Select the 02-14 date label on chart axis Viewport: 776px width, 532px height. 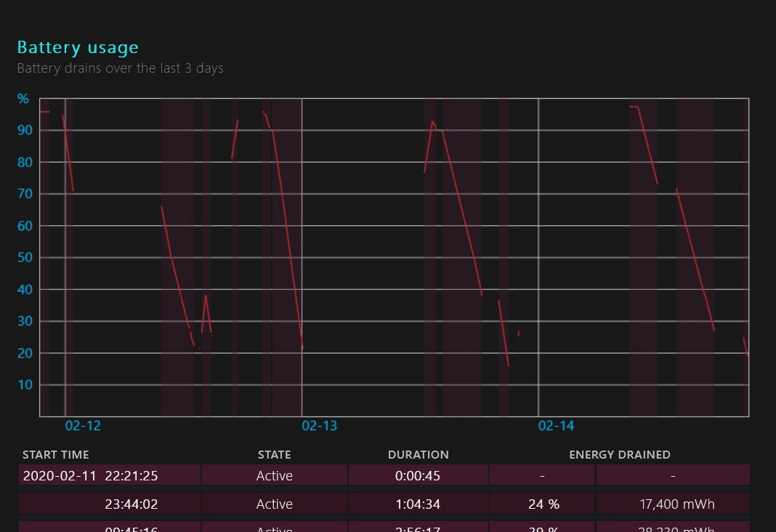(x=557, y=426)
